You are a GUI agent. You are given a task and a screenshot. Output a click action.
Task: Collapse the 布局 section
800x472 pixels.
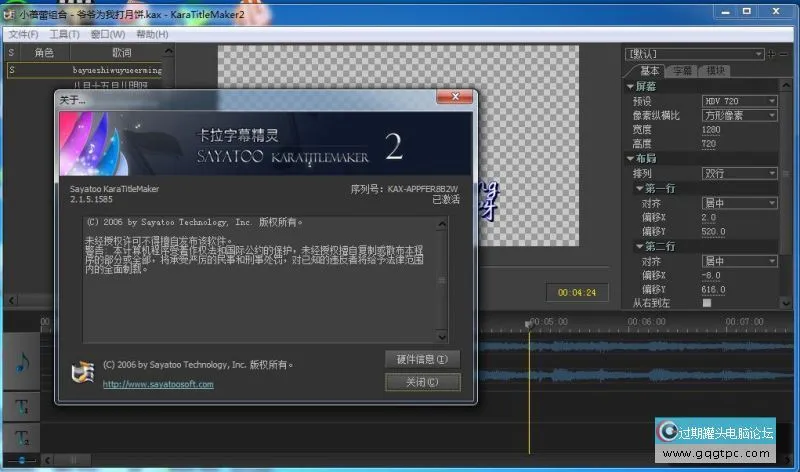tap(630, 159)
